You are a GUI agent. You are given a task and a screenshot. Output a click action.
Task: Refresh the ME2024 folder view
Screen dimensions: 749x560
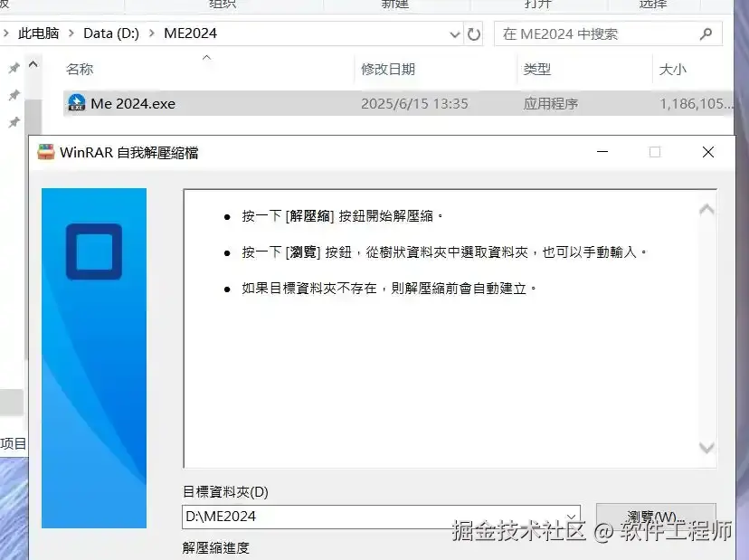473,33
